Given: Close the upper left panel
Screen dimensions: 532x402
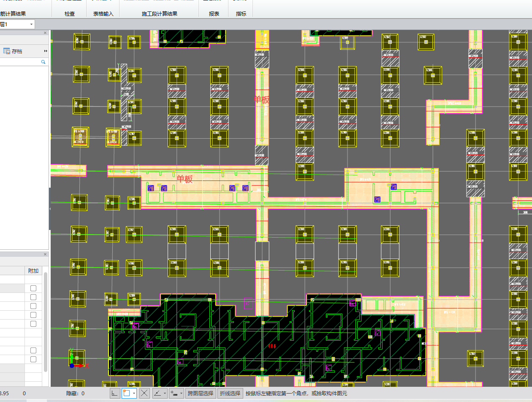Looking at the screenshot, I should (x=45, y=33).
